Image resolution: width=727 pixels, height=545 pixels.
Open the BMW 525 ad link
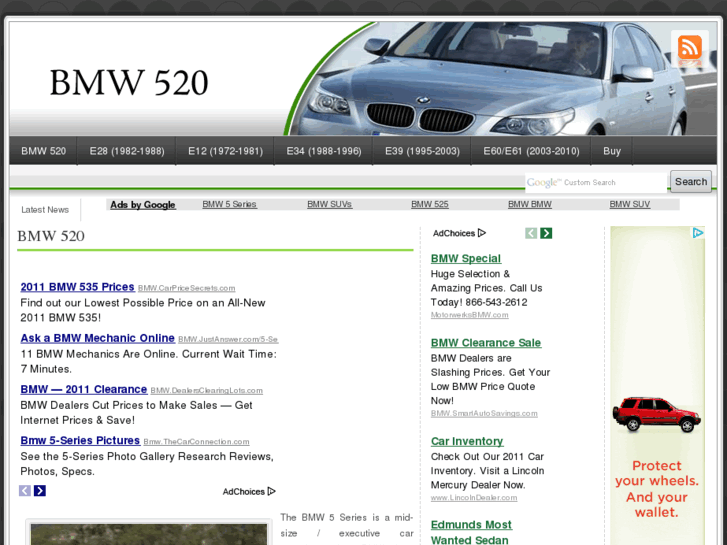pos(430,204)
